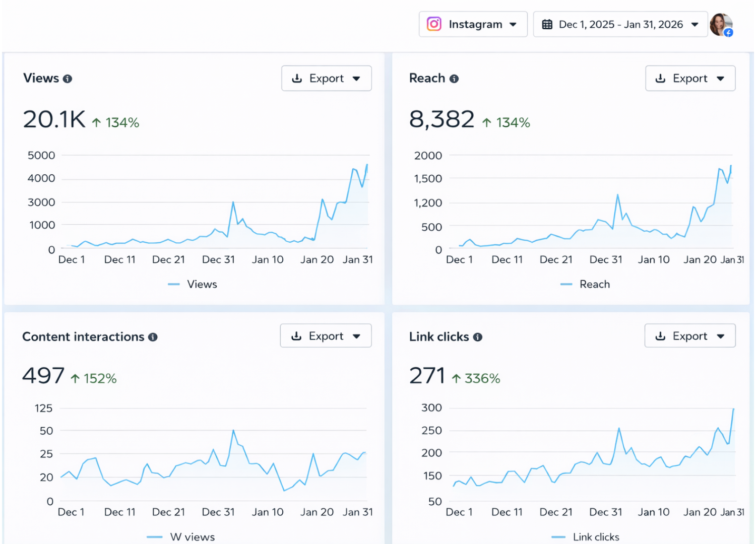Click the 1,200 y-axis label
This screenshot has width=756, height=544.
point(428,202)
